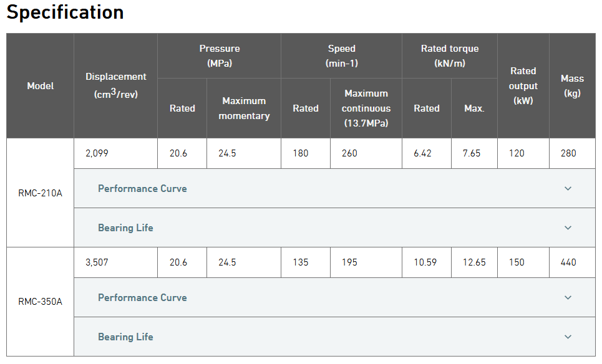Click maximum continuous speed '195'
The image size is (602, 364).
(349, 262)
